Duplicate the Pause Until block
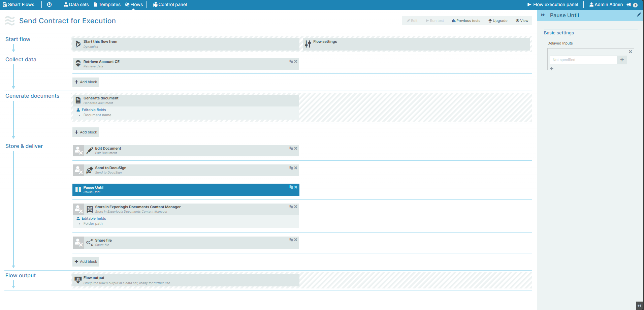Screen dimensions: 644x310 click(291, 187)
